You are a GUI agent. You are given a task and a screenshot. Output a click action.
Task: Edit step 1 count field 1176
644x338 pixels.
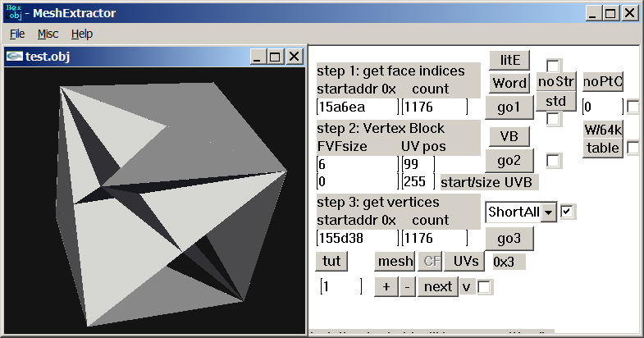[x=435, y=107]
